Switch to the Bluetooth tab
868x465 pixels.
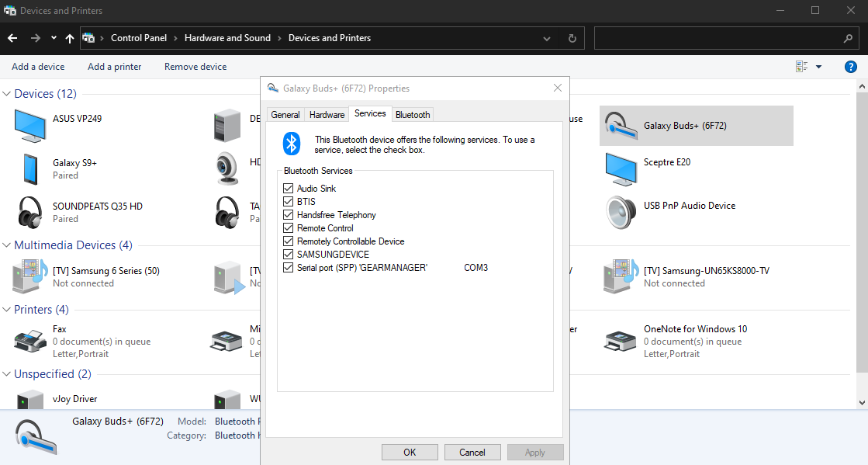tap(413, 115)
